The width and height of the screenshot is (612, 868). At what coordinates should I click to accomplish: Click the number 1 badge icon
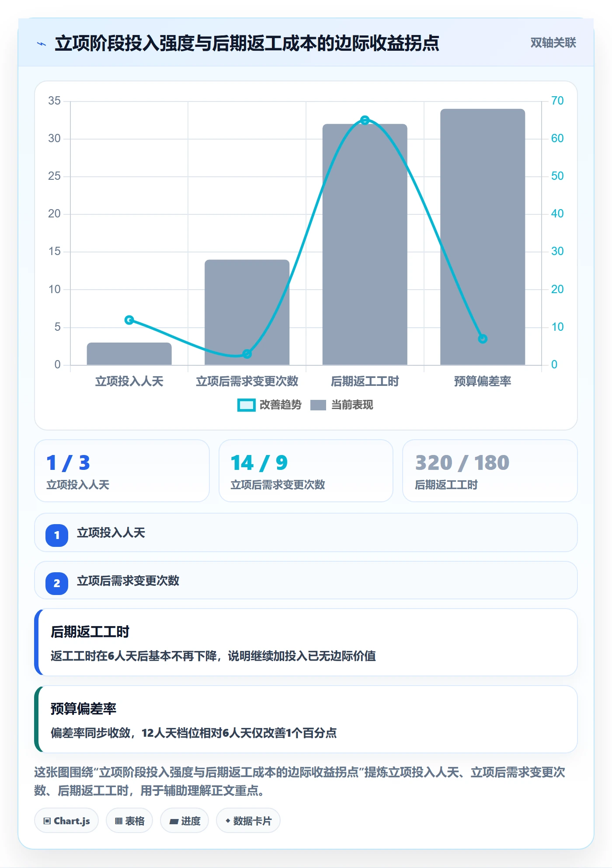(x=57, y=535)
